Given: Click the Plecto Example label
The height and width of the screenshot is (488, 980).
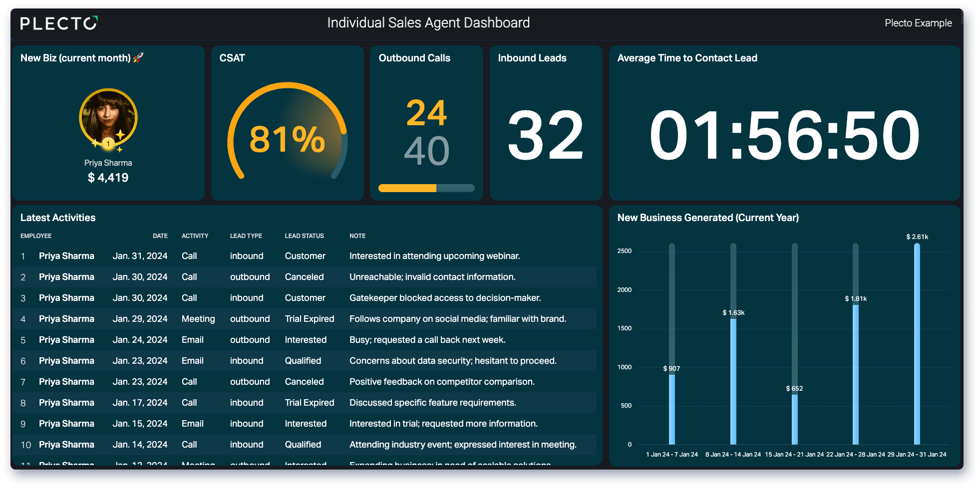Looking at the screenshot, I should [918, 23].
